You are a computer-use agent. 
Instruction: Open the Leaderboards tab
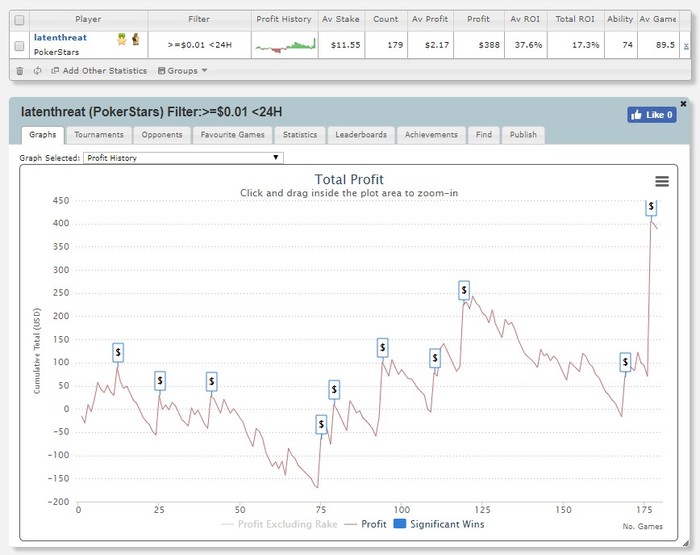[x=361, y=135]
